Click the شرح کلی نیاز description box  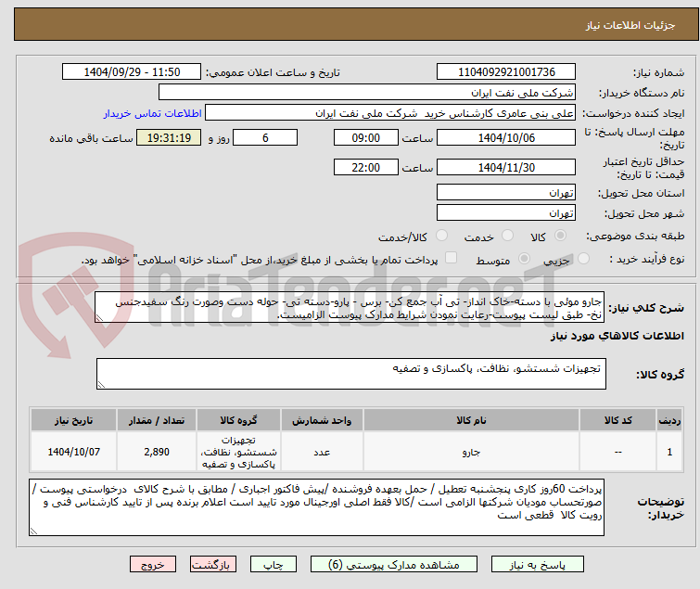point(350,308)
